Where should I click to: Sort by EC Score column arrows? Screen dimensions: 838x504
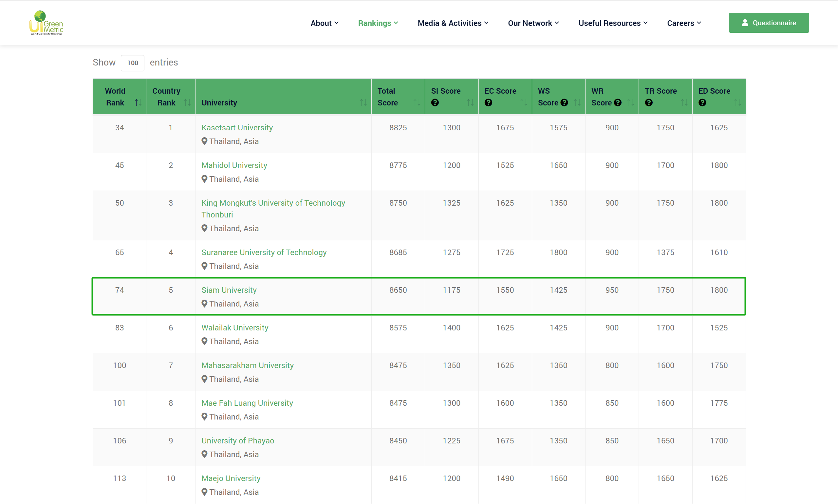click(x=524, y=102)
